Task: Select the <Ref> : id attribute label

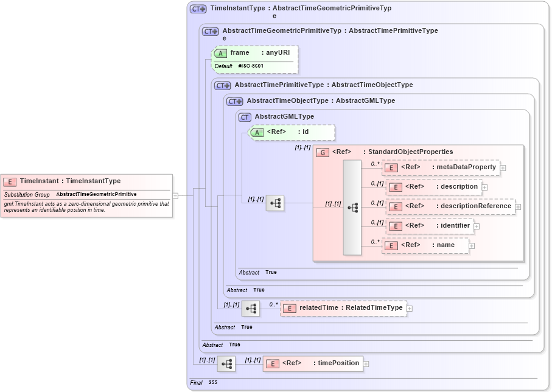Action: pyautogui.click(x=288, y=131)
